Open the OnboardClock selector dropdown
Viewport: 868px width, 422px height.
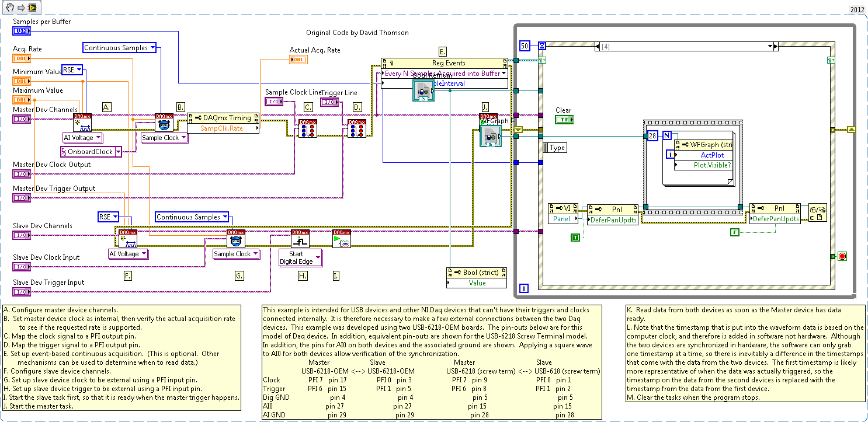91,151
